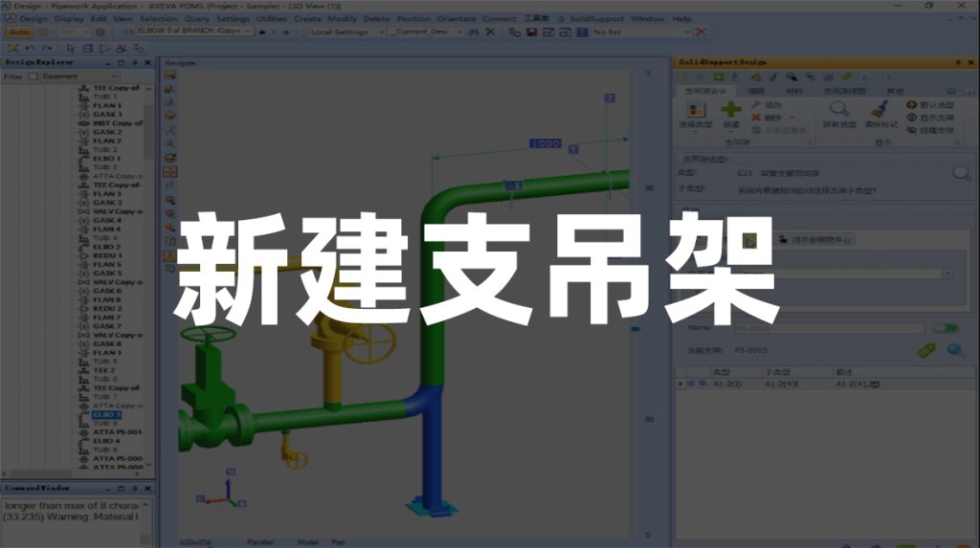Toggle the green switch beside Name field

(946, 328)
